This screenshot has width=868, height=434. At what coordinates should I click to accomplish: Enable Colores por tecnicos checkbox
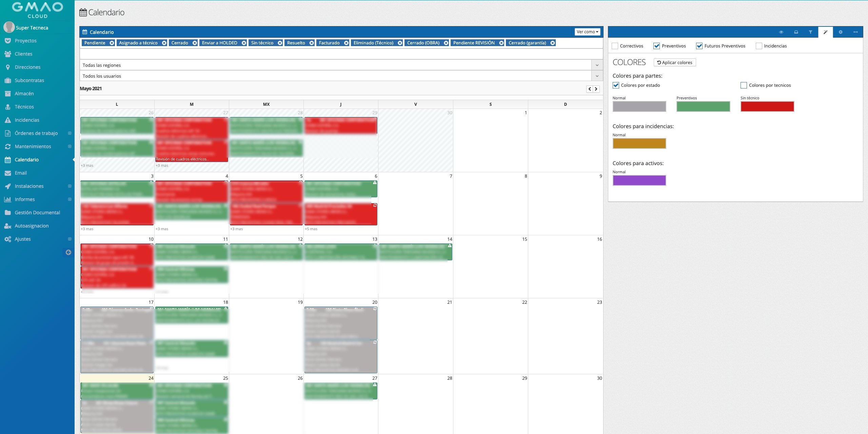click(x=744, y=85)
